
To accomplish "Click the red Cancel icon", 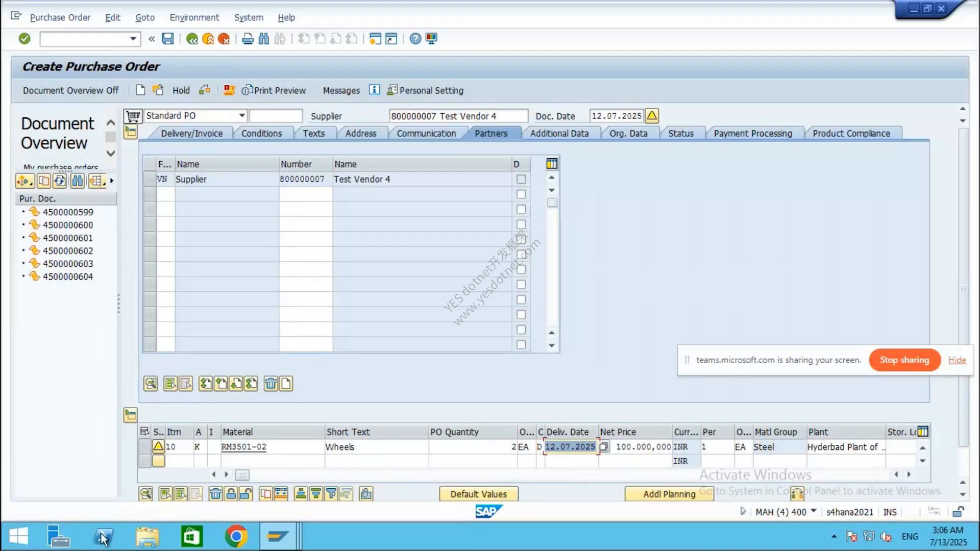I will [x=224, y=39].
